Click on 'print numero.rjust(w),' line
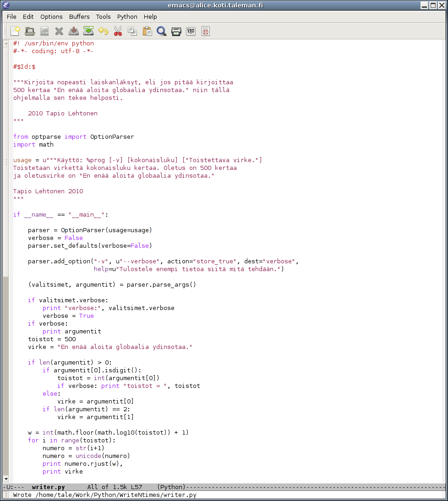Viewport: 448px width, 501px height. (x=83, y=464)
